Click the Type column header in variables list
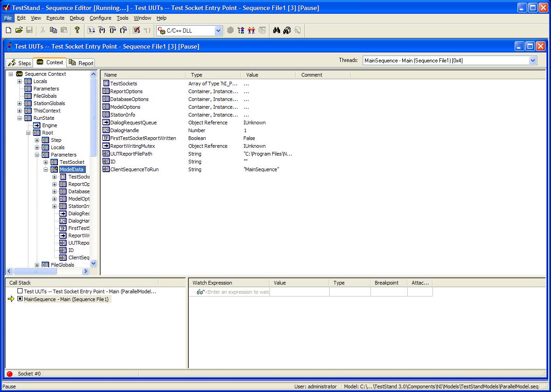The image size is (551, 392). [x=213, y=75]
